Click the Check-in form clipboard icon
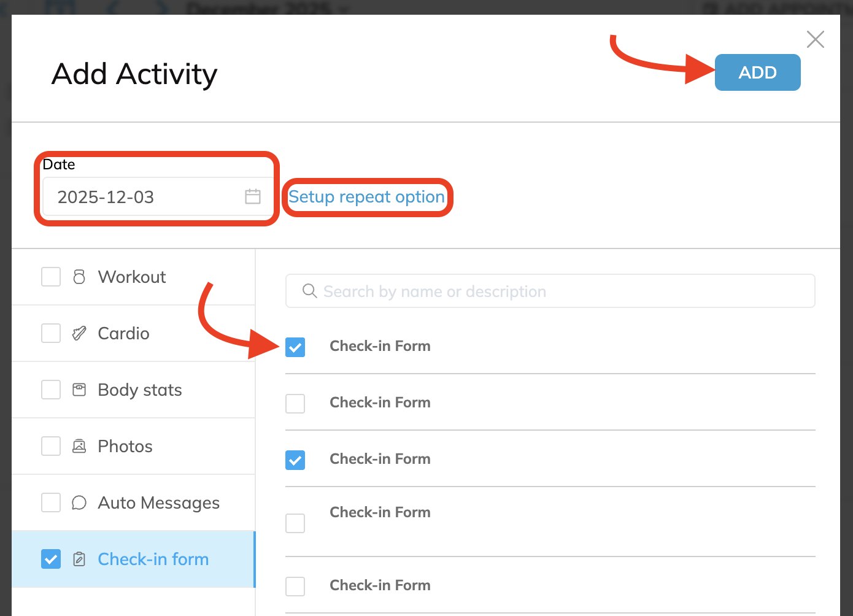The image size is (853, 616). click(x=79, y=559)
